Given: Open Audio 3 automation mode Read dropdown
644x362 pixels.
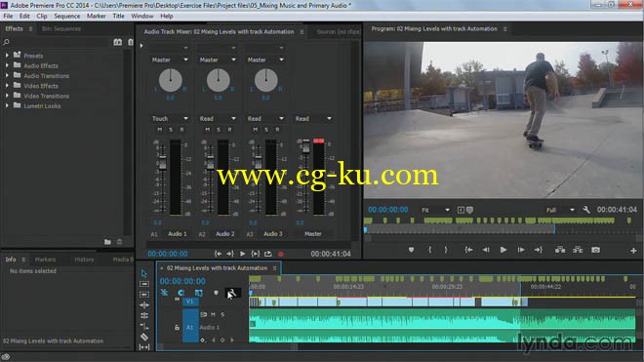Looking at the screenshot, I should [x=265, y=119].
